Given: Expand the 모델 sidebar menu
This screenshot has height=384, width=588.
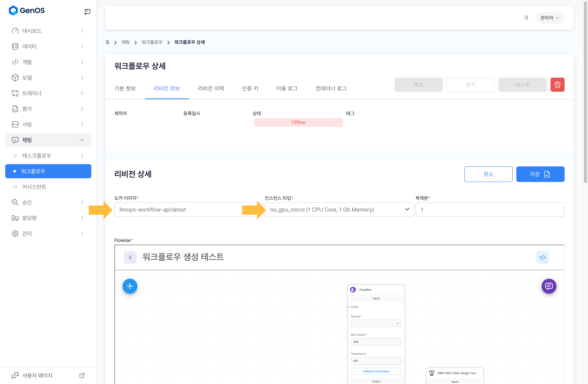Looking at the screenshot, I should (x=82, y=78).
